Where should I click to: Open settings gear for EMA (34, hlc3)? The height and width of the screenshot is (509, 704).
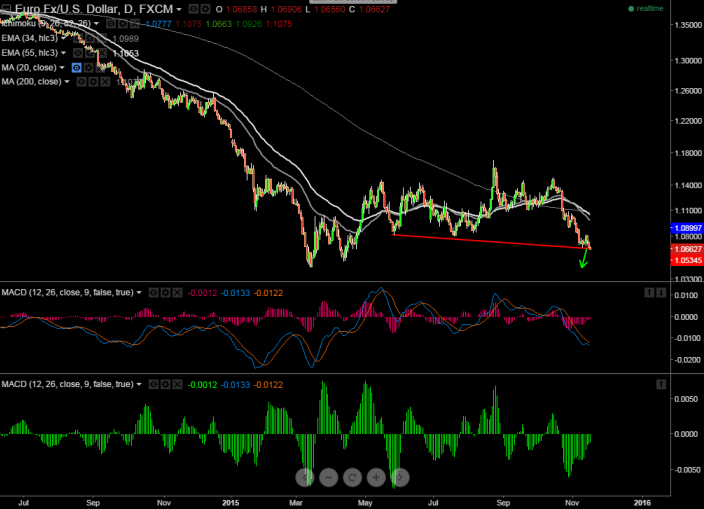90,39
